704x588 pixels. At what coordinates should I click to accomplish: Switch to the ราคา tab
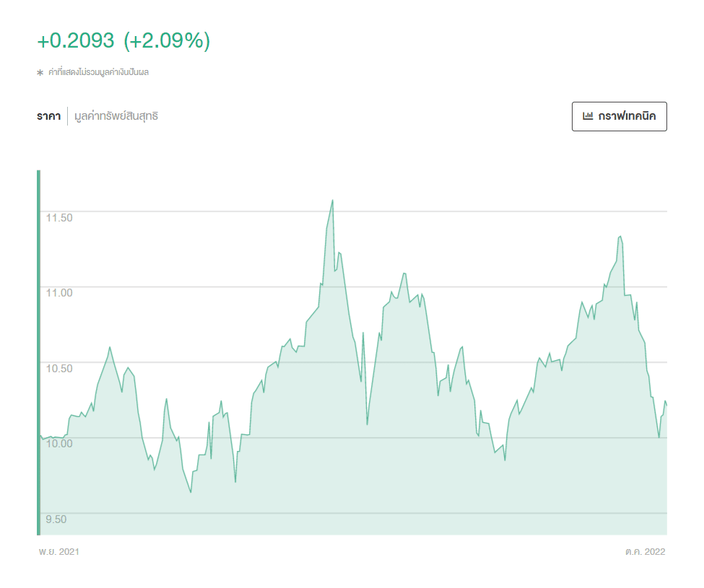pyautogui.click(x=48, y=116)
